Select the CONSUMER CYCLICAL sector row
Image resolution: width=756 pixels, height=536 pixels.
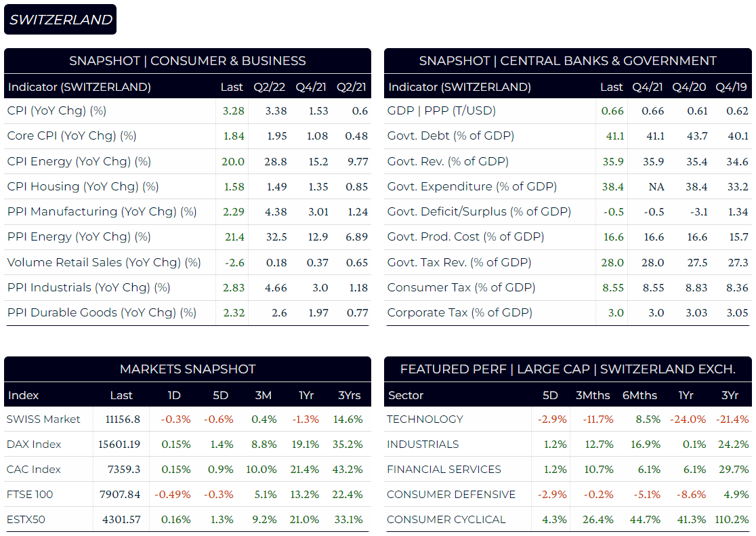568,520
